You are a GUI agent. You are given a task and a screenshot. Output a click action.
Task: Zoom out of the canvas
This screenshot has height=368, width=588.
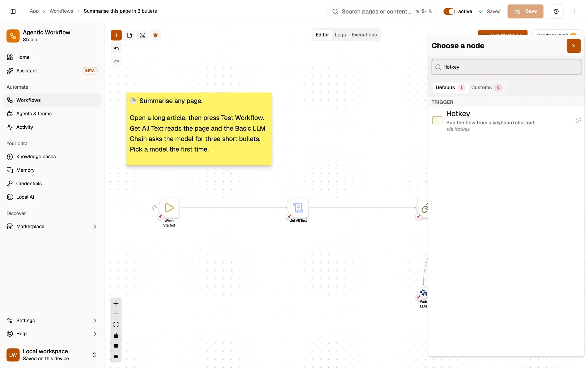click(116, 314)
